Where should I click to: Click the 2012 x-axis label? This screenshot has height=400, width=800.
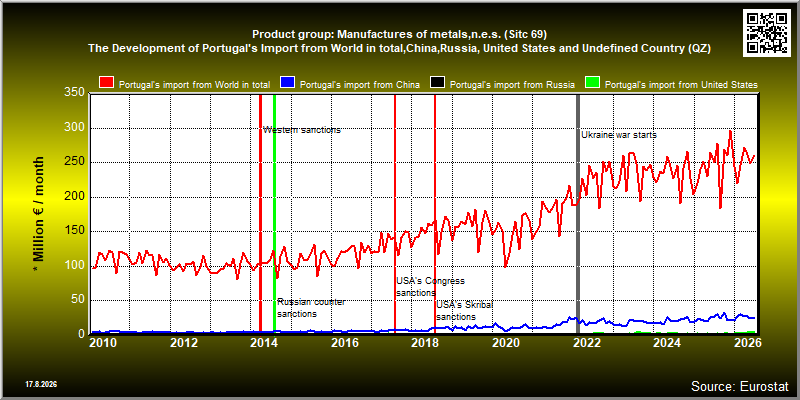coord(184,343)
